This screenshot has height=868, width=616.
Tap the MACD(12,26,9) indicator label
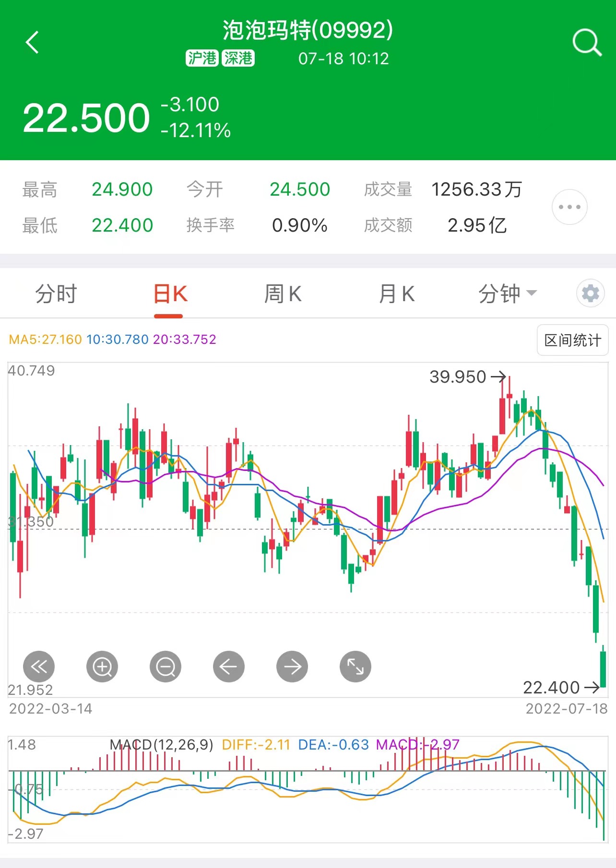[161, 744]
